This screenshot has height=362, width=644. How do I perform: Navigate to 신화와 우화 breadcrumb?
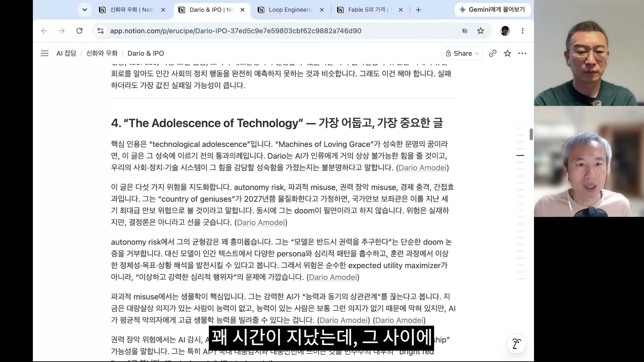tap(102, 53)
